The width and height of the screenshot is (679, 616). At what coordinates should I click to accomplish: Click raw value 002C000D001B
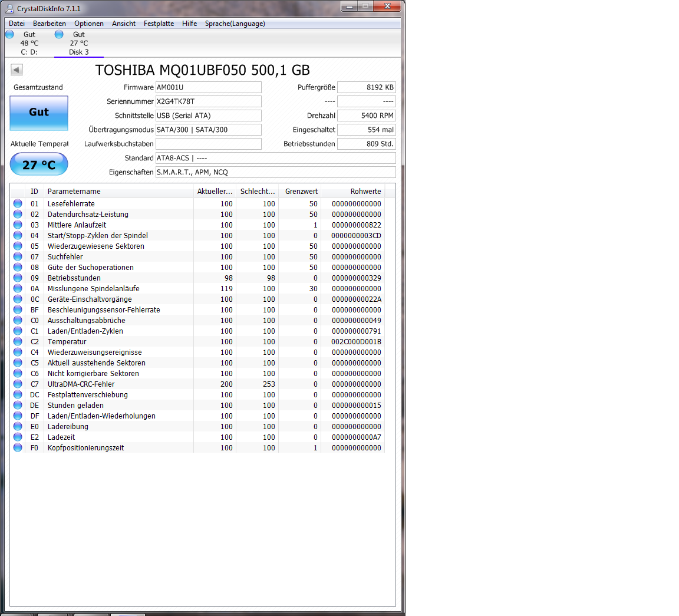[x=356, y=341]
